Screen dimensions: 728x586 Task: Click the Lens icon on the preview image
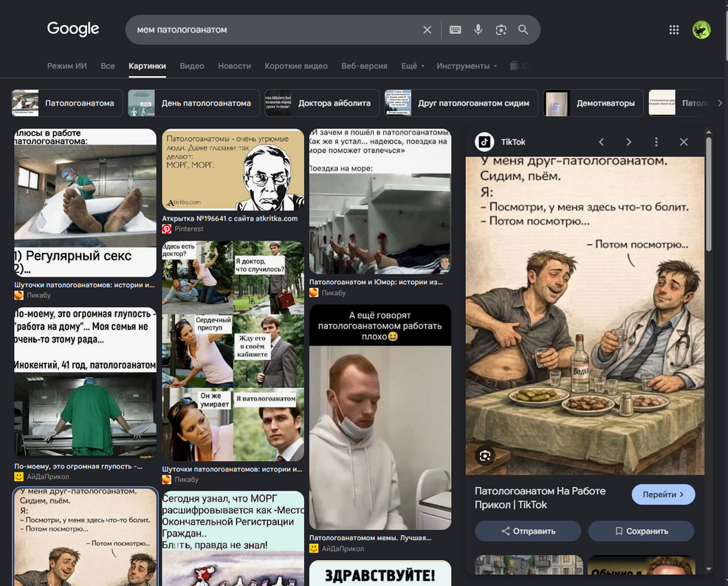click(x=484, y=455)
